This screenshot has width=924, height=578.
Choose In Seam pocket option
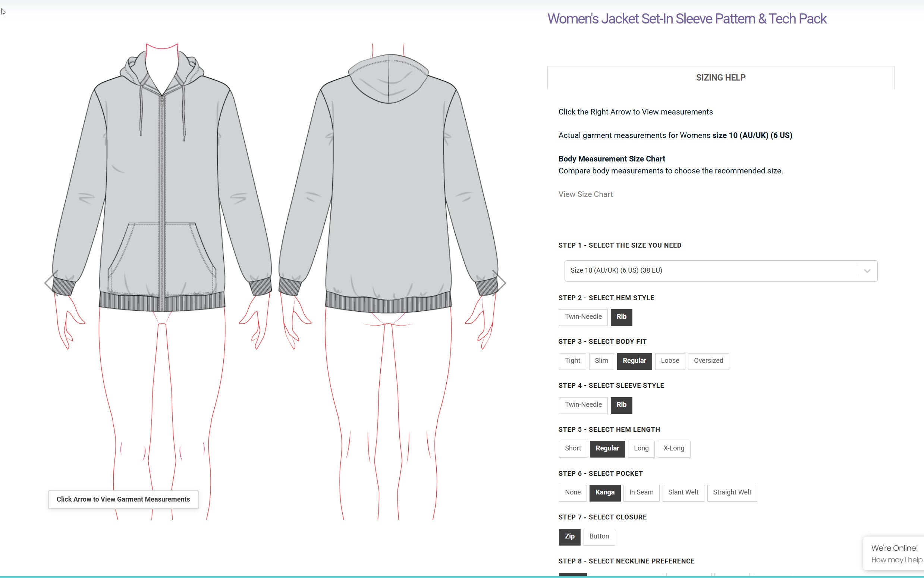pos(641,492)
